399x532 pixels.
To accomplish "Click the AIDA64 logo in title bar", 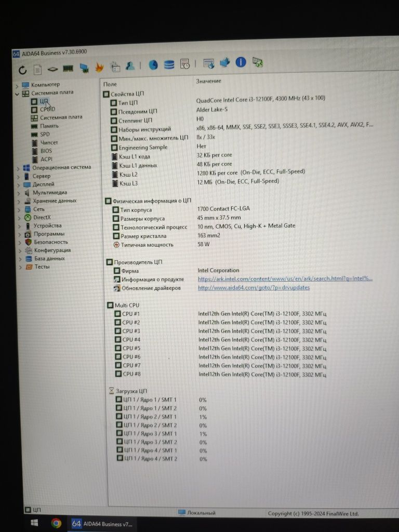I will 16,54.
